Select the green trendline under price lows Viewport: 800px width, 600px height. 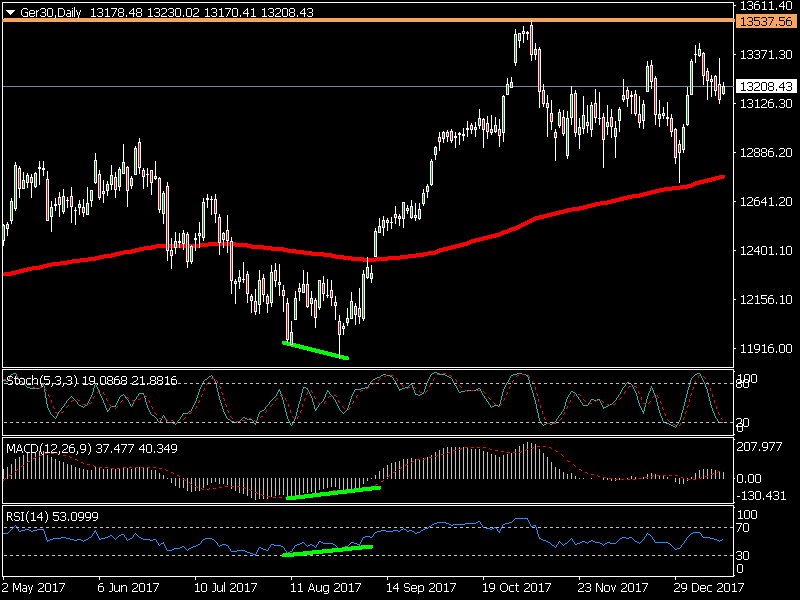tap(315, 350)
